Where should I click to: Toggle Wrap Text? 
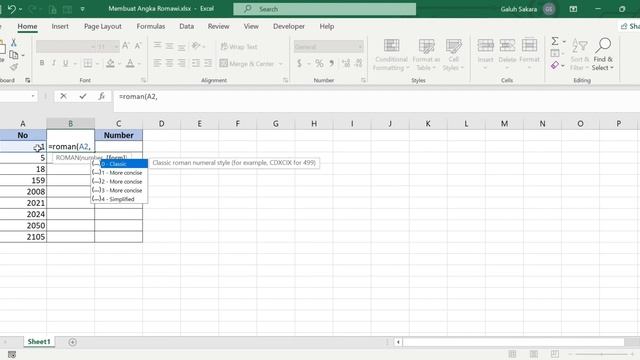pyautogui.click(x=239, y=47)
